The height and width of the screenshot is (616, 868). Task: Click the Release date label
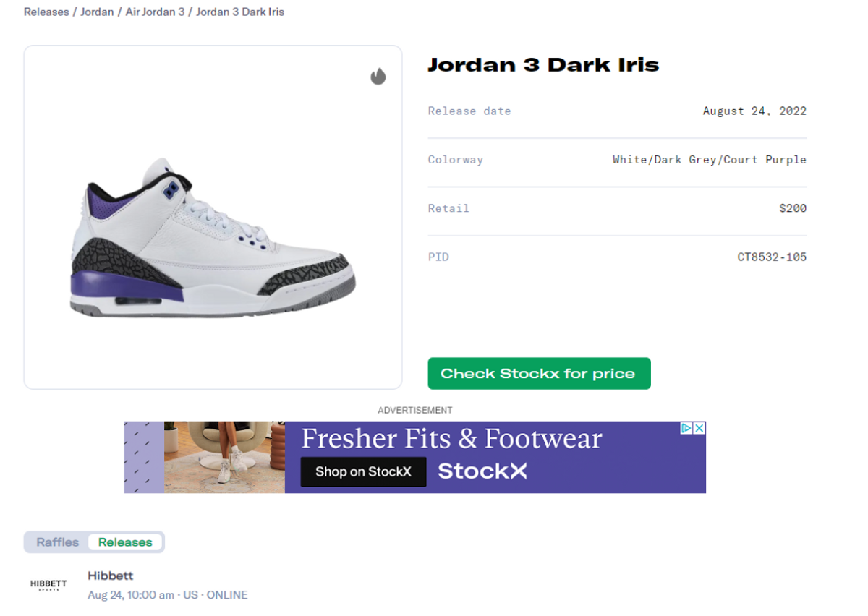469,111
